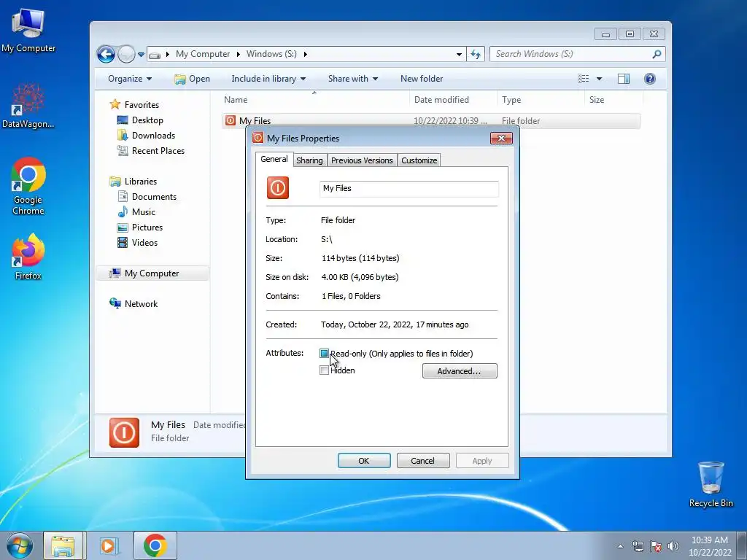The height and width of the screenshot is (560, 747).
Task: Show hidden tray icons arrow
Action: click(620, 546)
